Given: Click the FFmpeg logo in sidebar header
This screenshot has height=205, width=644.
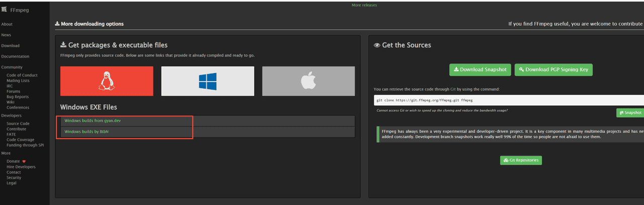Looking at the screenshot, I should (5, 10).
